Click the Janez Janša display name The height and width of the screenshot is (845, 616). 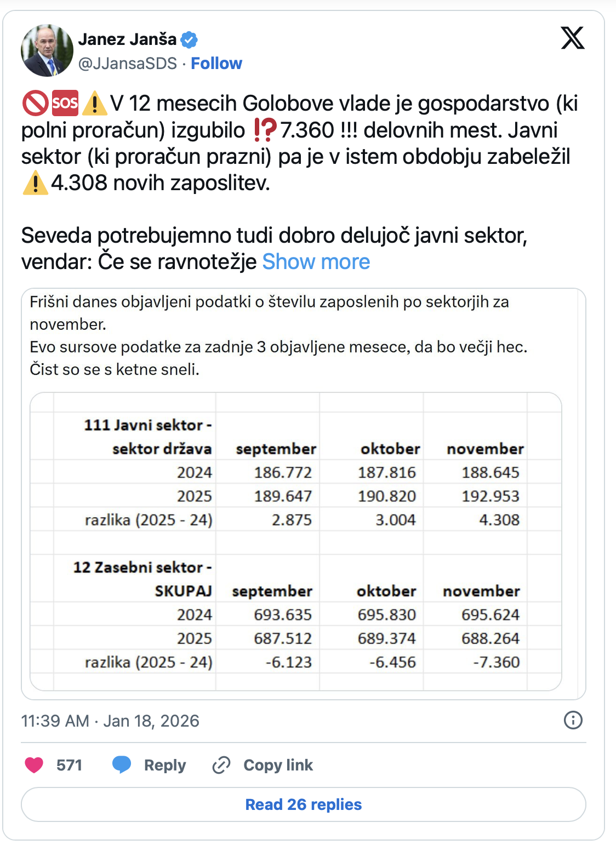[127, 39]
